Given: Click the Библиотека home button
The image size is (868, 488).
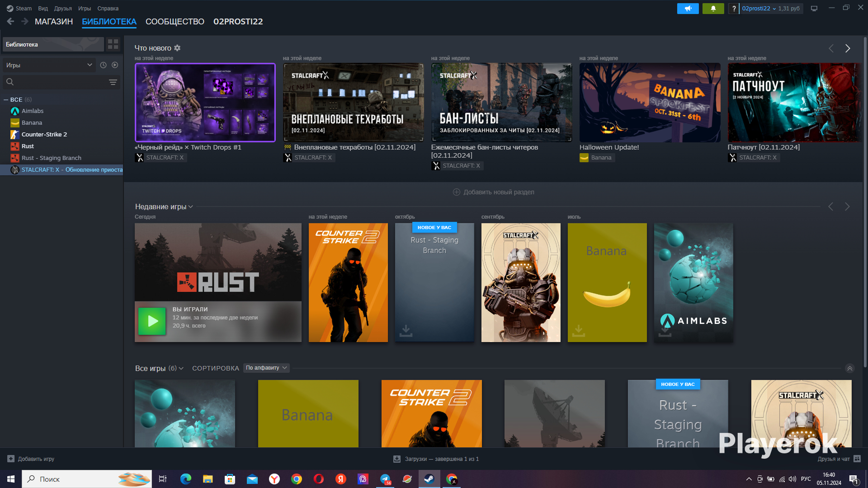Looking at the screenshot, I should point(53,44).
